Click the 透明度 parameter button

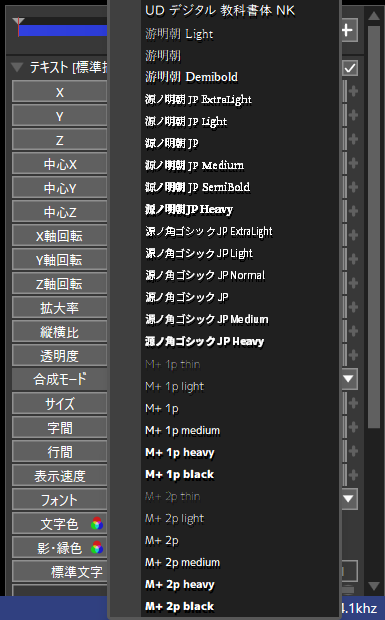coord(60,356)
